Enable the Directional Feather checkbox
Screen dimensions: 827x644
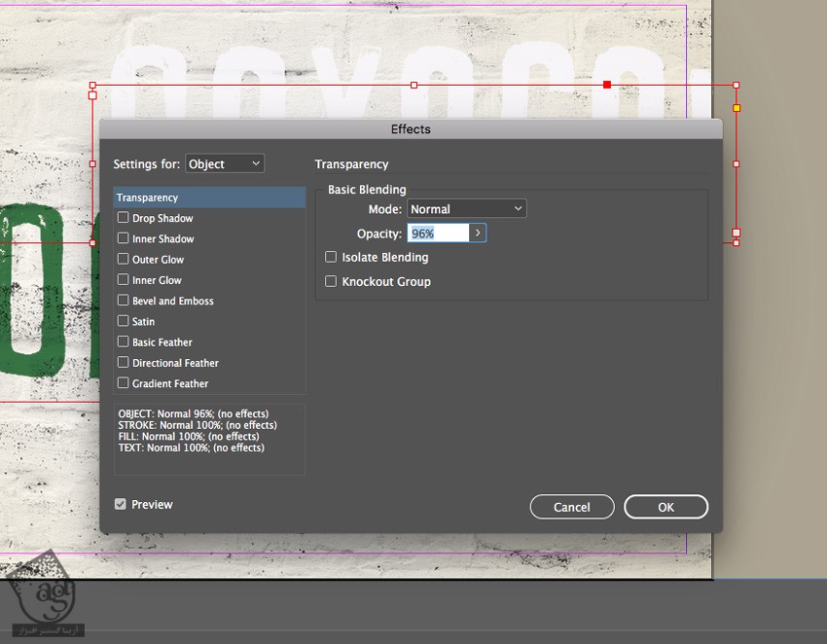[123, 363]
